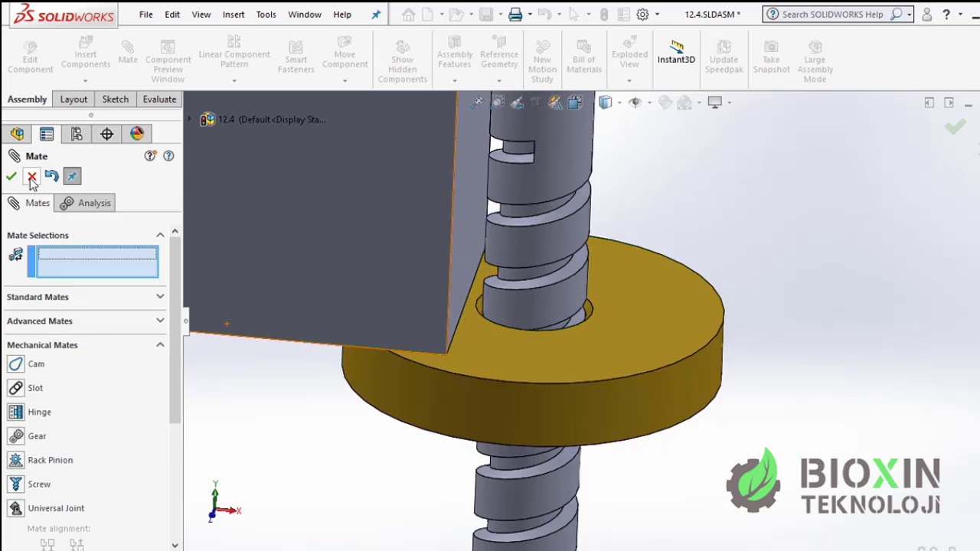Image resolution: width=980 pixels, height=551 pixels.
Task: Open the DimXpertManager crosshair tab
Action: (x=106, y=134)
